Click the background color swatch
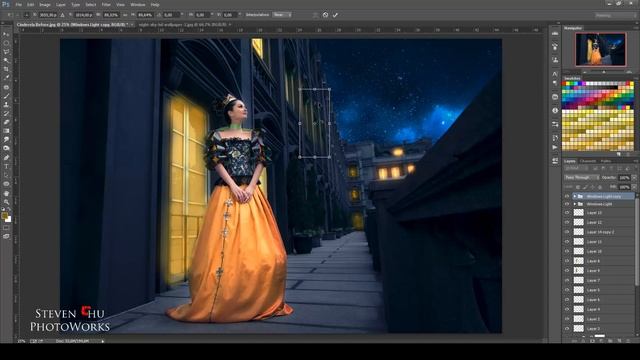Screen dimensions: 640x360 [9, 219]
